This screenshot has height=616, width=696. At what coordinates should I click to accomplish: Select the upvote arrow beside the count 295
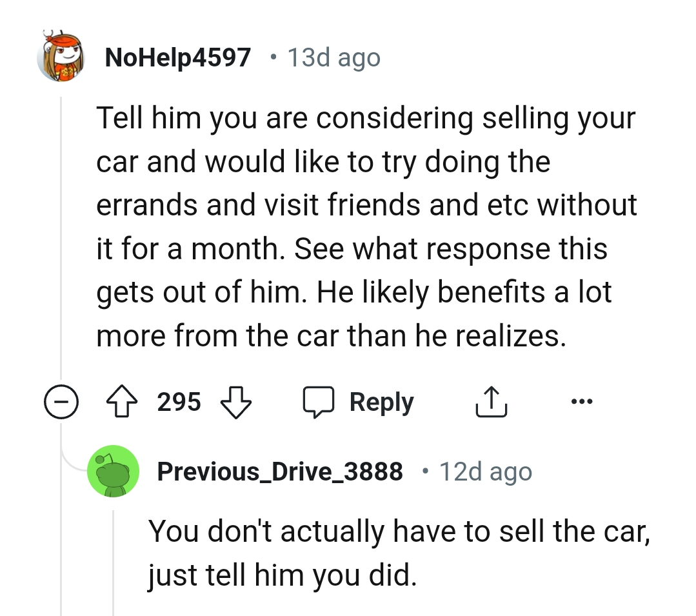pos(123,401)
